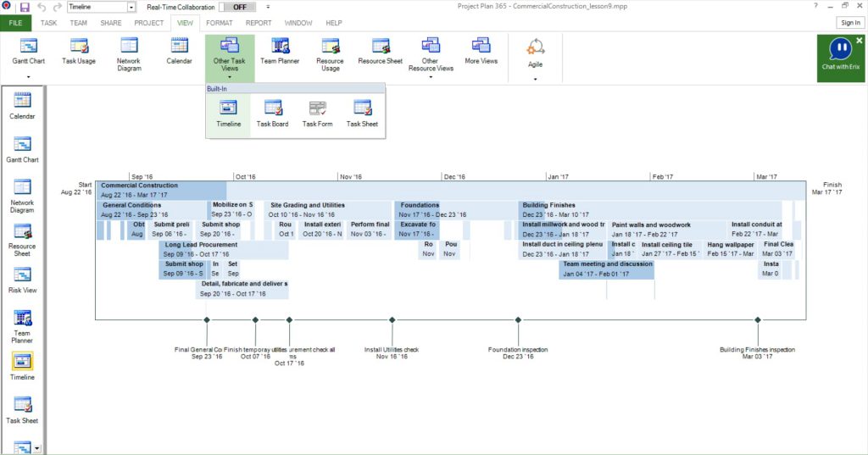Click the Resource Usage ribbon icon
The image size is (868, 455).
coord(330,53)
